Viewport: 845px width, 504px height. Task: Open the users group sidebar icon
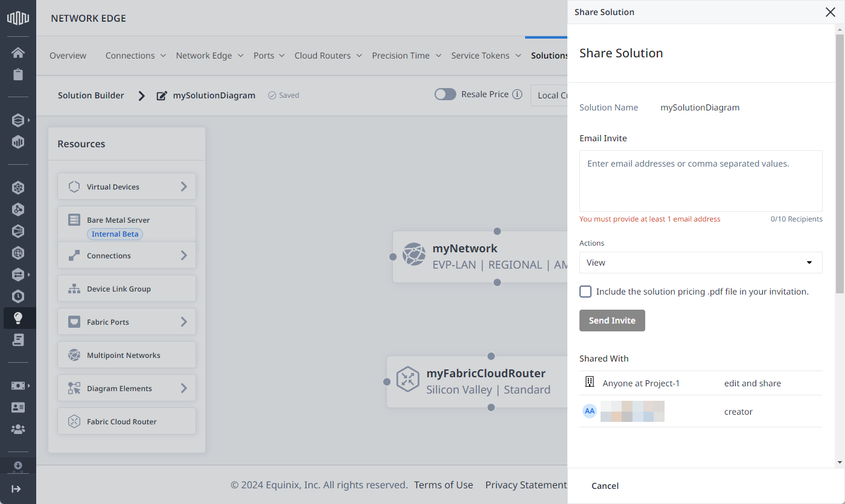point(18,429)
